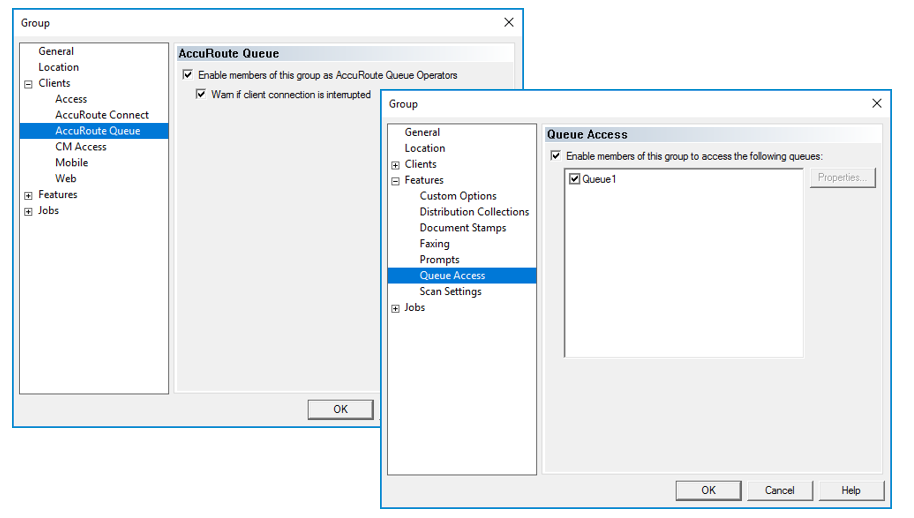Image resolution: width=914 pixels, height=518 pixels.
Task: Click the Jobs label in back window
Action: (48, 210)
